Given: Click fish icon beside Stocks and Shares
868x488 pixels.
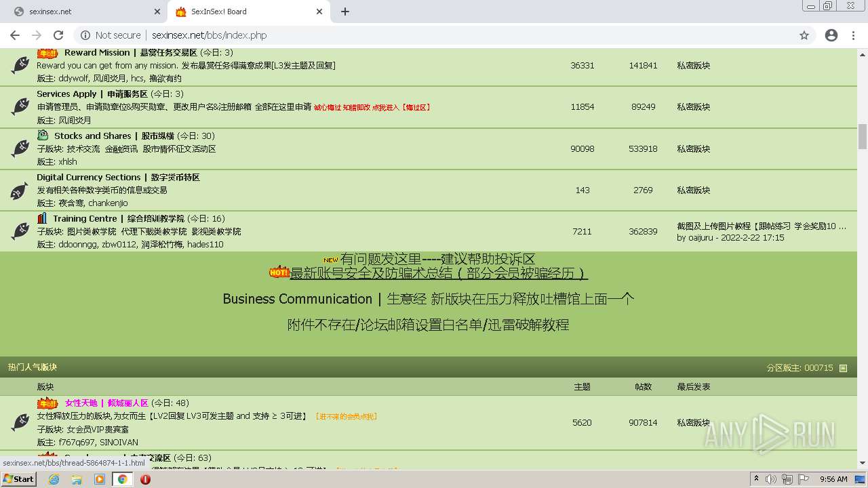Looking at the screenshot, I should (x=20, y=148).
